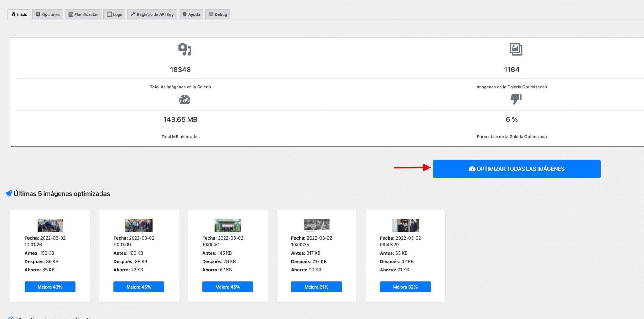The width and height of the screenshot is (644, 319).
Task: Open thumbnail of image optimized at 10:01:09
Action: [x=139, y=226]
